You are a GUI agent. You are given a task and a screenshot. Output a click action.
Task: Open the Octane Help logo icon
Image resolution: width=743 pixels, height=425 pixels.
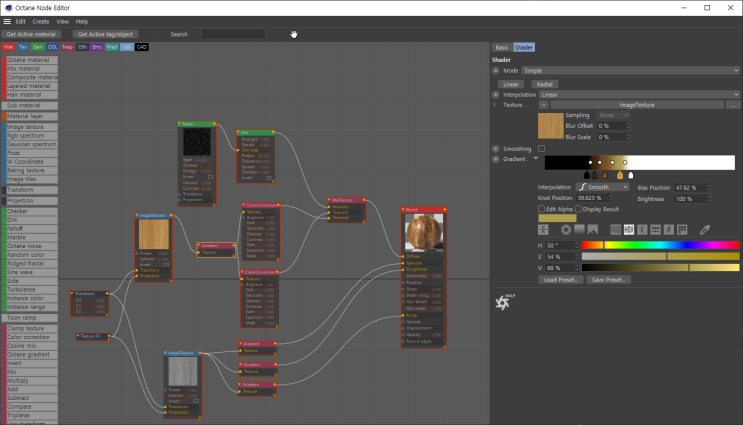(504, 301)
